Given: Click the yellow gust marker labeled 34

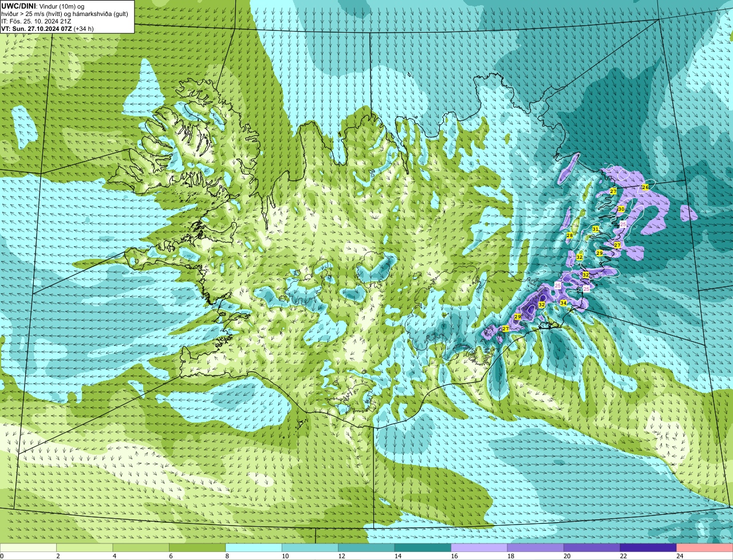Looking at the screenshot, I should pyautogui.click(x=563, y=303).
